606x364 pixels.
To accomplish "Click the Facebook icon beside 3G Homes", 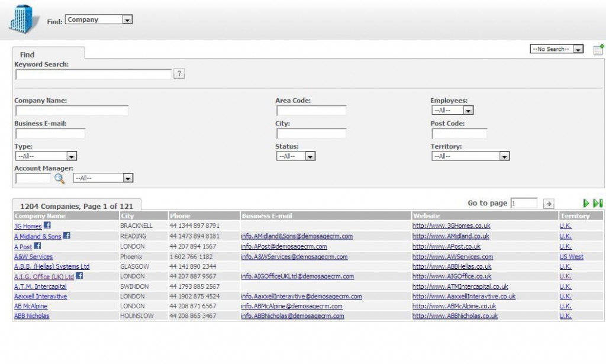I will [x=47, y=226].
